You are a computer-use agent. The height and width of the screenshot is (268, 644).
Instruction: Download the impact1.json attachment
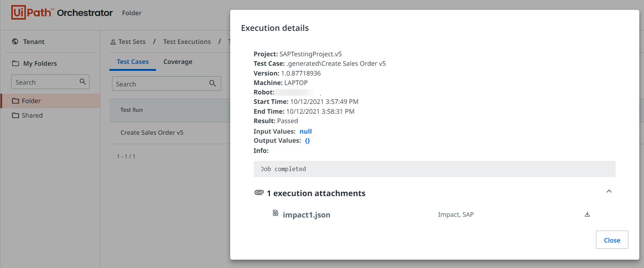pos(587,214)
